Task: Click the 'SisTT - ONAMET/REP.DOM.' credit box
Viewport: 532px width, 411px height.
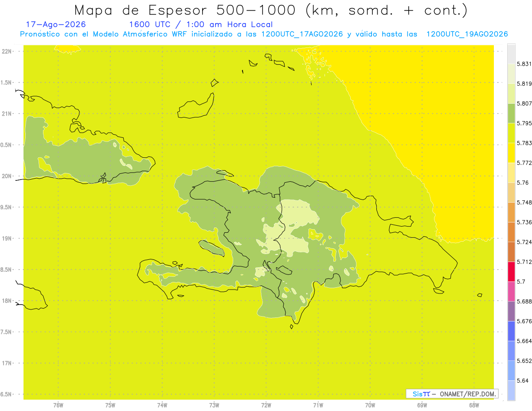Action: [452, 394]
